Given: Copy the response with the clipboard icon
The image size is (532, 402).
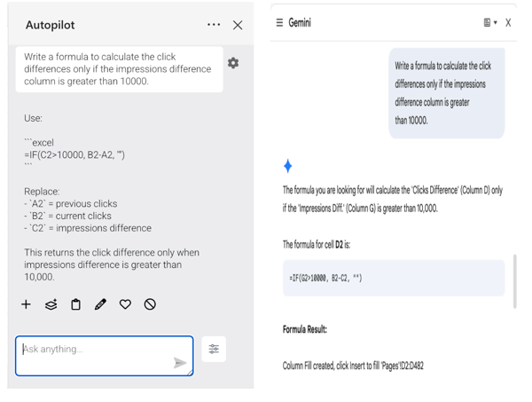Looking at the screenshot, I should point(75,304).
